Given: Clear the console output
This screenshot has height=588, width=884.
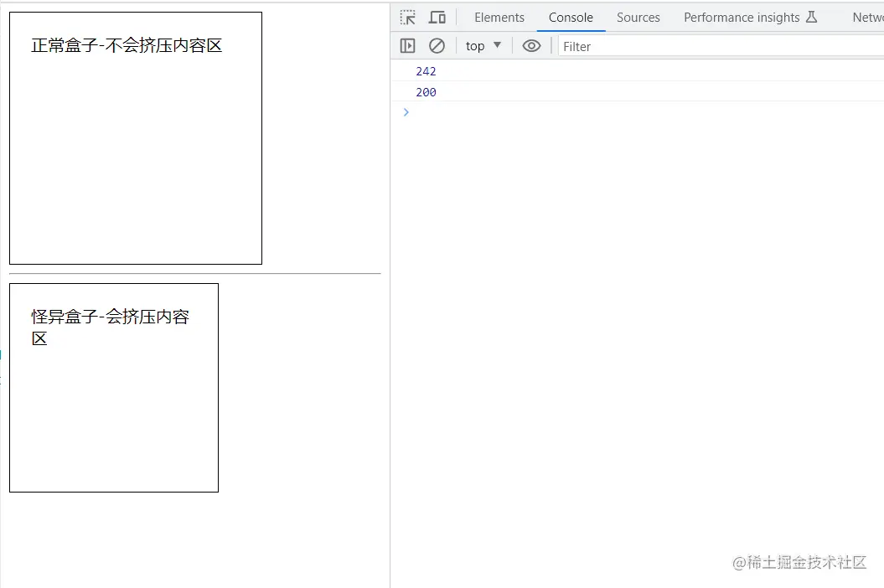Looking at the screenshot, I should (x=437, y=45).
